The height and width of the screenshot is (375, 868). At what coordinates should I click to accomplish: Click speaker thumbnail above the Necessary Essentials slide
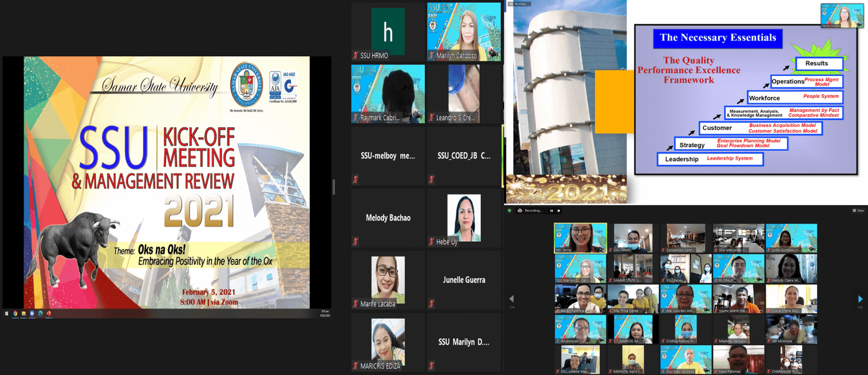tap(842, 15)
